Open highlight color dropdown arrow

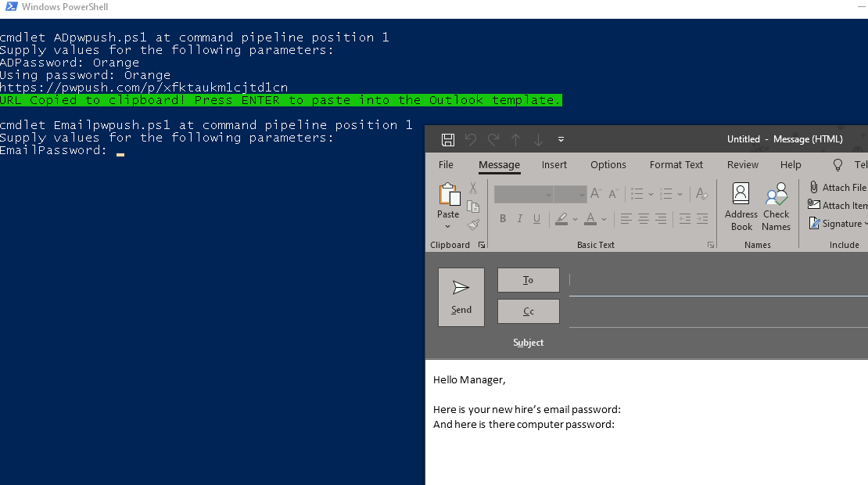(x=576, y=219)
